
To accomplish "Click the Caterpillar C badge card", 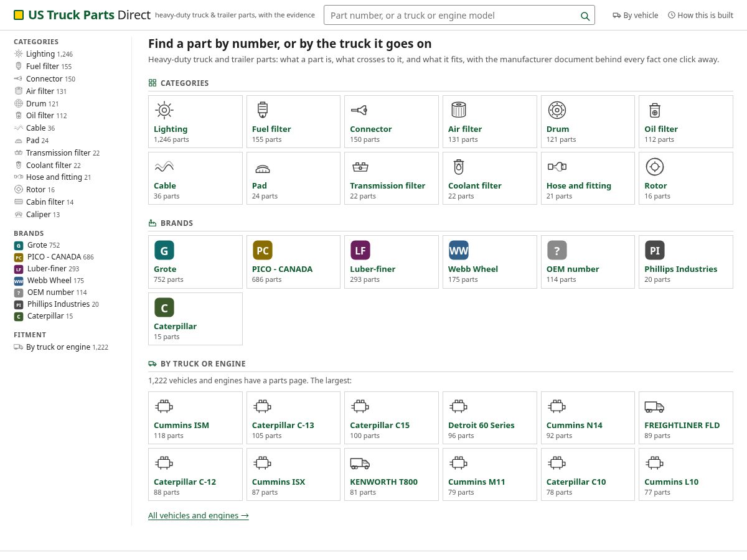I will pos(195,319).
